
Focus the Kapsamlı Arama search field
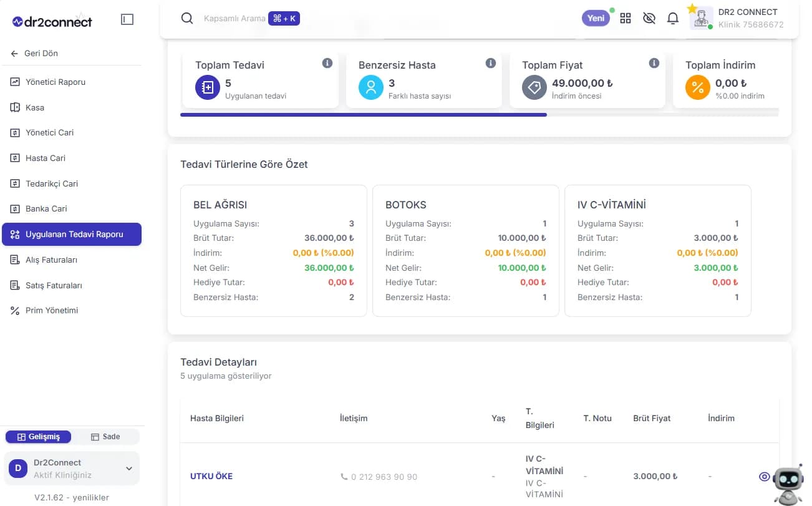[234, 19]
